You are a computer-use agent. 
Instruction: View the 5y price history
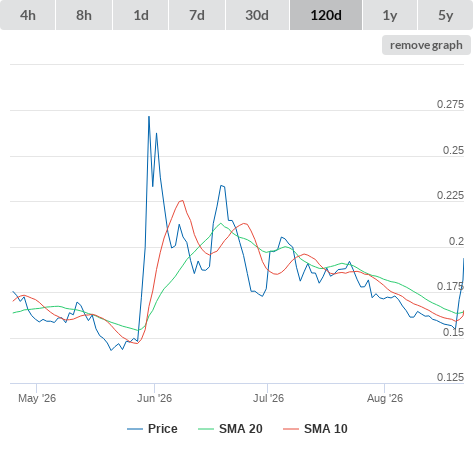[x=445, y=15]
